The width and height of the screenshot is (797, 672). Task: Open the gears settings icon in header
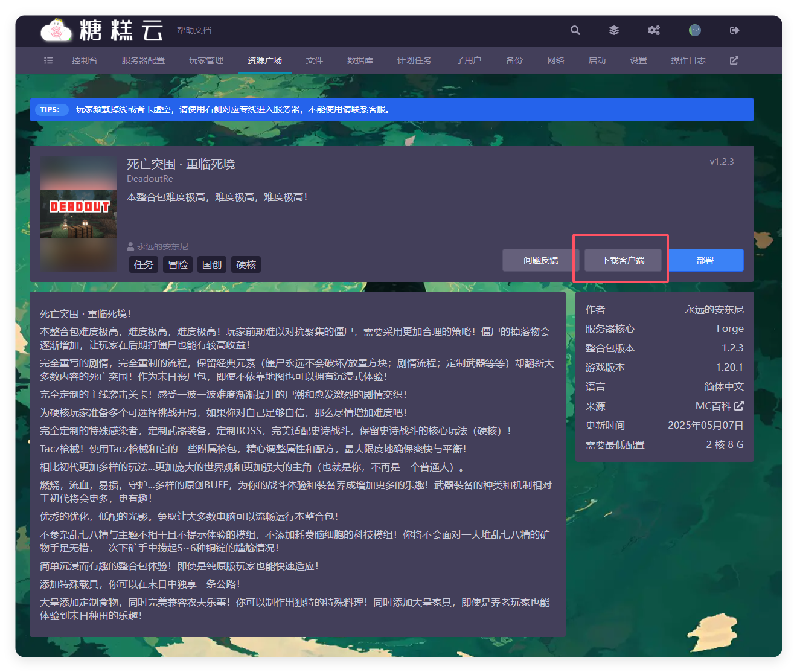pos(654,30)
